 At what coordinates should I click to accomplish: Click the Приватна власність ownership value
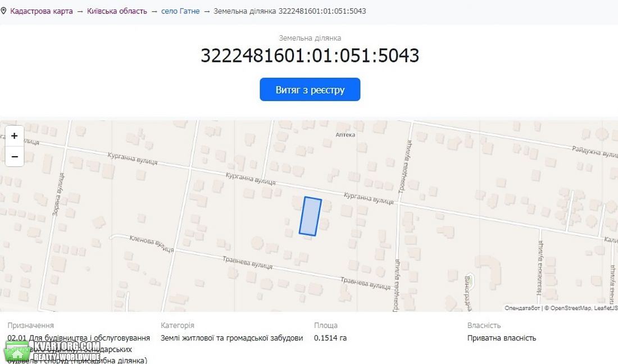pos(501,338)
